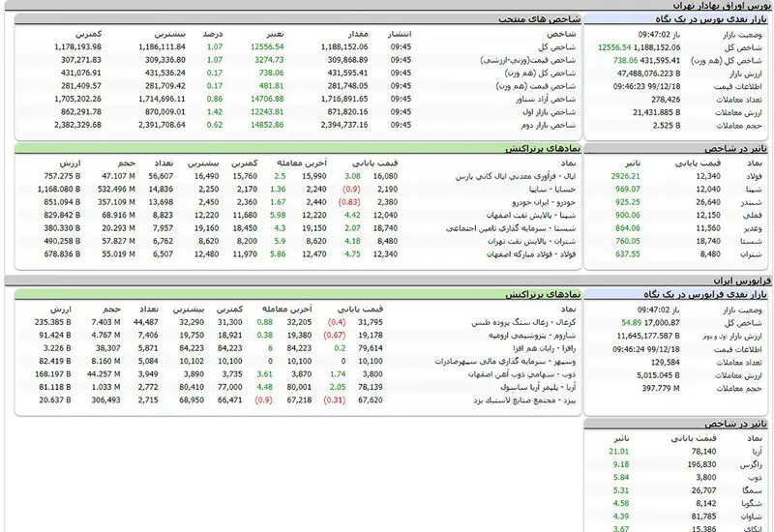Select 'شگویا' in the Farabourse impact list

(x=753, y=503)
